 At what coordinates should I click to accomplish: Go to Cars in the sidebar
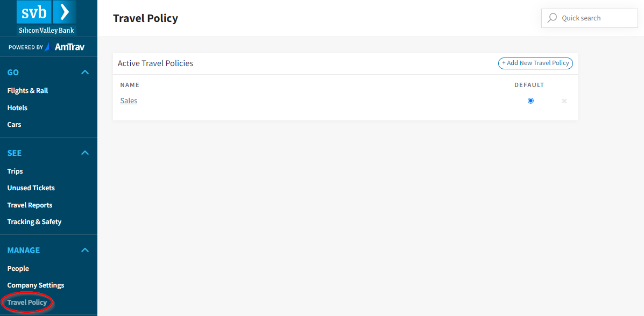pyautogui.click(x=15, y=124)
